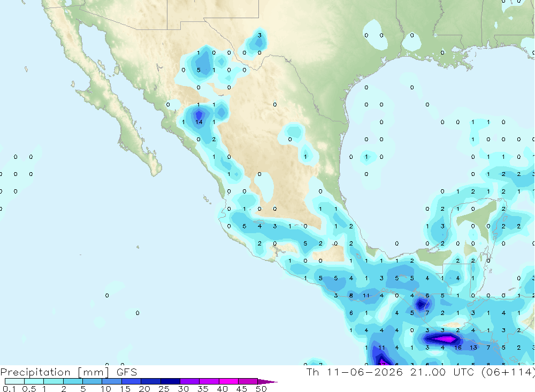Choose the legend swatch between 5 and 10
535x392 pixels.
coord(93,381)
